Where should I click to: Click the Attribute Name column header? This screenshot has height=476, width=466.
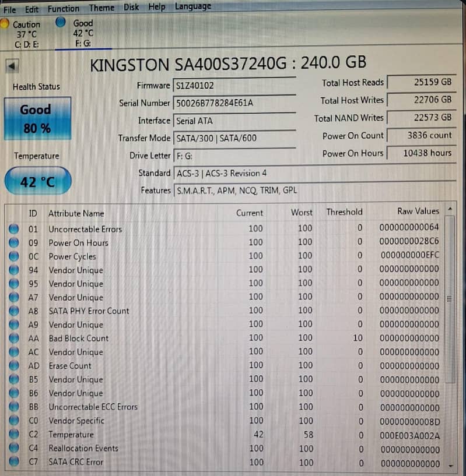[76, 213]
